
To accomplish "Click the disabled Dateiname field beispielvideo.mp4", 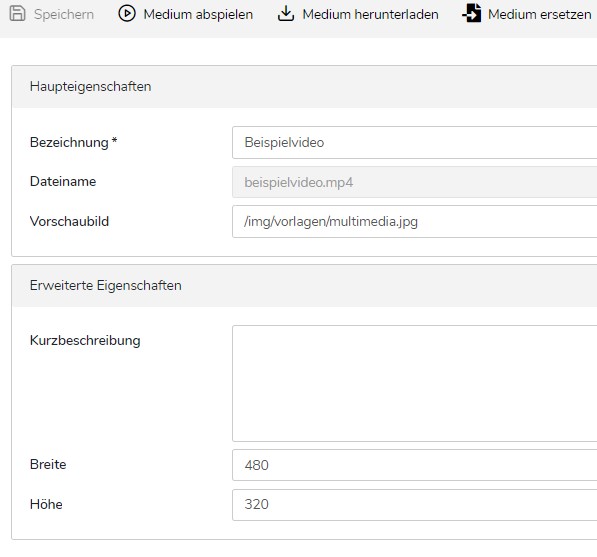I will click(x=415, y=182).
